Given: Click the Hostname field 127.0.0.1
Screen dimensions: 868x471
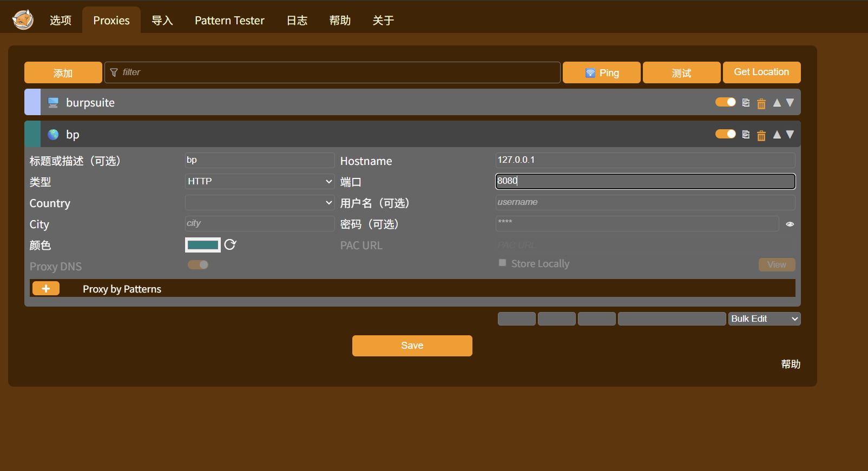Looking at the screenshot, I should 646,160.
